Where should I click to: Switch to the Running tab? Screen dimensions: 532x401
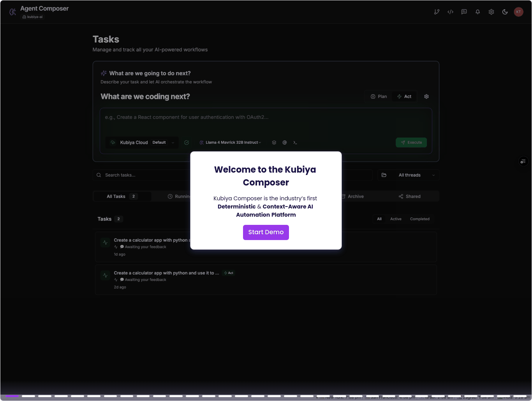point(179,196)
